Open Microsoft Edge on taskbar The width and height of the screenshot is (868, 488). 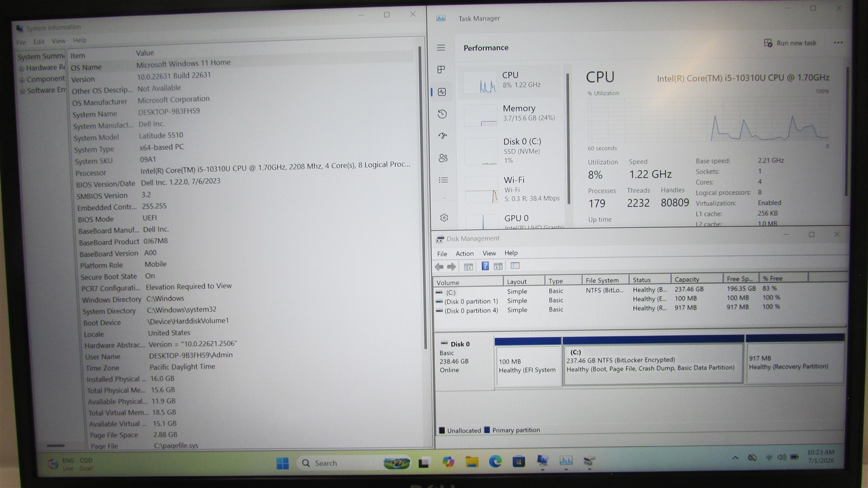point(495,461)
